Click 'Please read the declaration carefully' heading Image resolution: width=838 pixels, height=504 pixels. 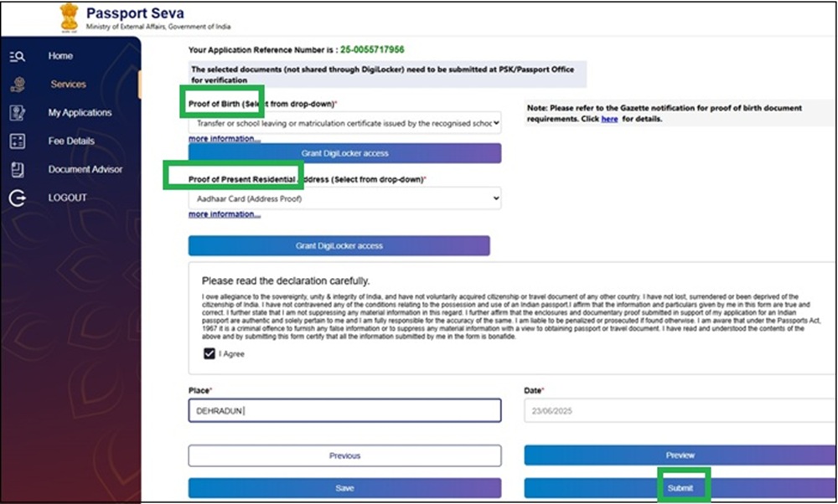(x=286, y=280)
